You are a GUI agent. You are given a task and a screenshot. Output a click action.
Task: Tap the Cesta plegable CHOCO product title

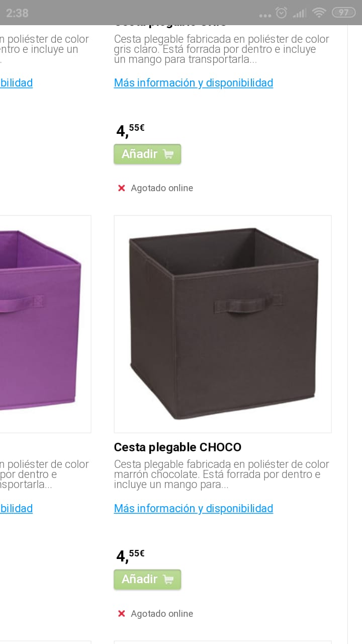[x=177, y=447]
